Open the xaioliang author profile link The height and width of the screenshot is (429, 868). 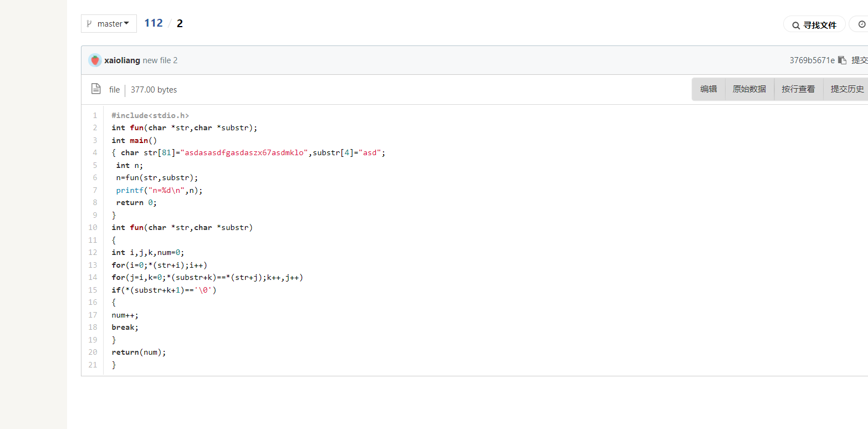122,60
